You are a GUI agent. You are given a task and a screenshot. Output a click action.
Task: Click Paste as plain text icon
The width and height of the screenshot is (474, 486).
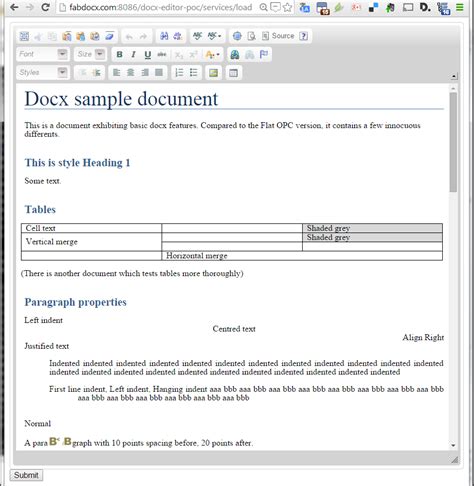[x=81, y=36]
